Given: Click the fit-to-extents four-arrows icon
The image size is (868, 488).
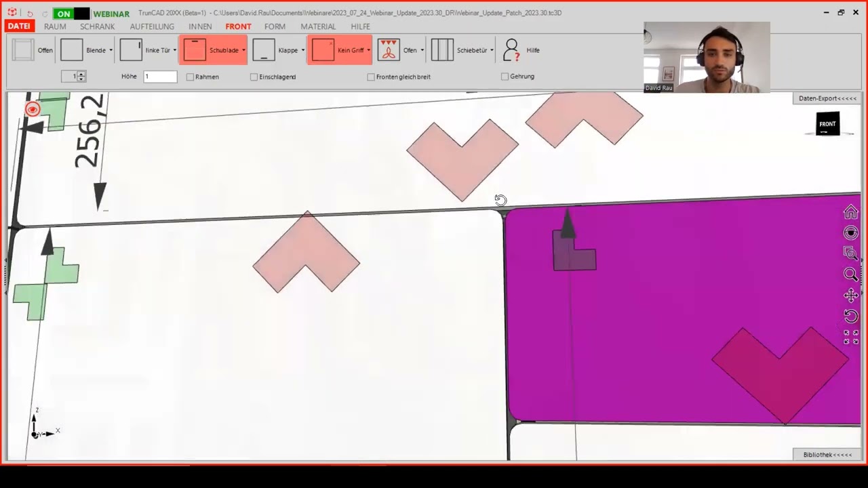Looking at the screenshot, I should (850, 337).
